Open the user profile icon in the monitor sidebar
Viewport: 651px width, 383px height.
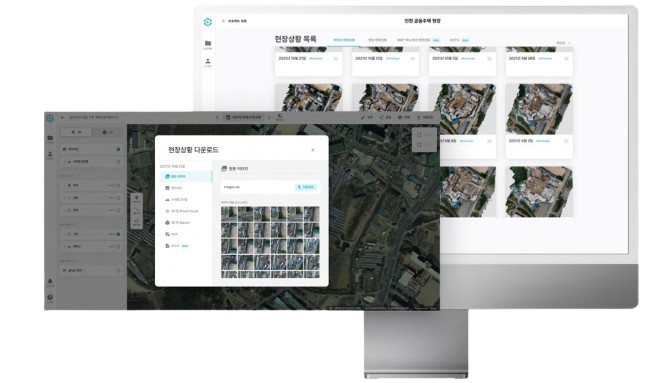[x=208, y=61]
